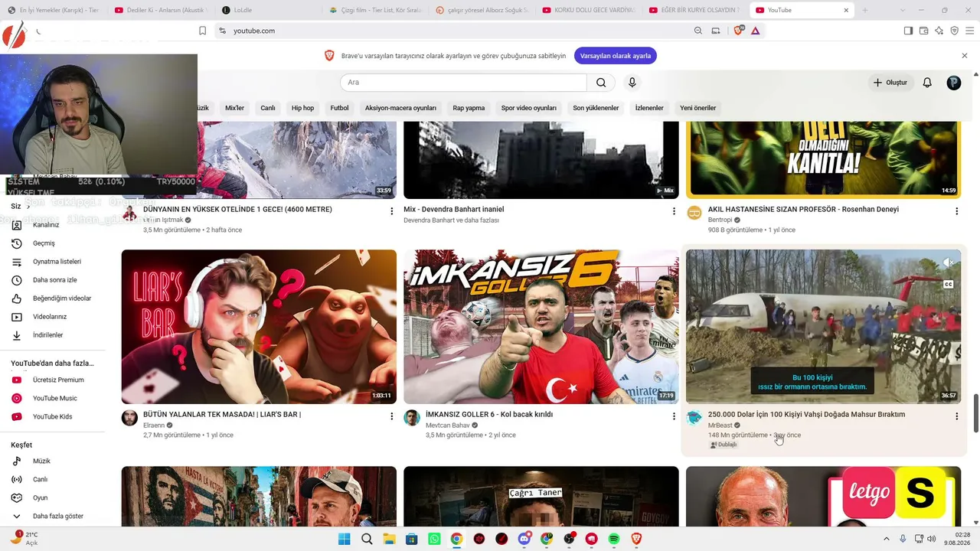Click the YouTube search input field
Viewport: 980px width, 551px height.
463,83
